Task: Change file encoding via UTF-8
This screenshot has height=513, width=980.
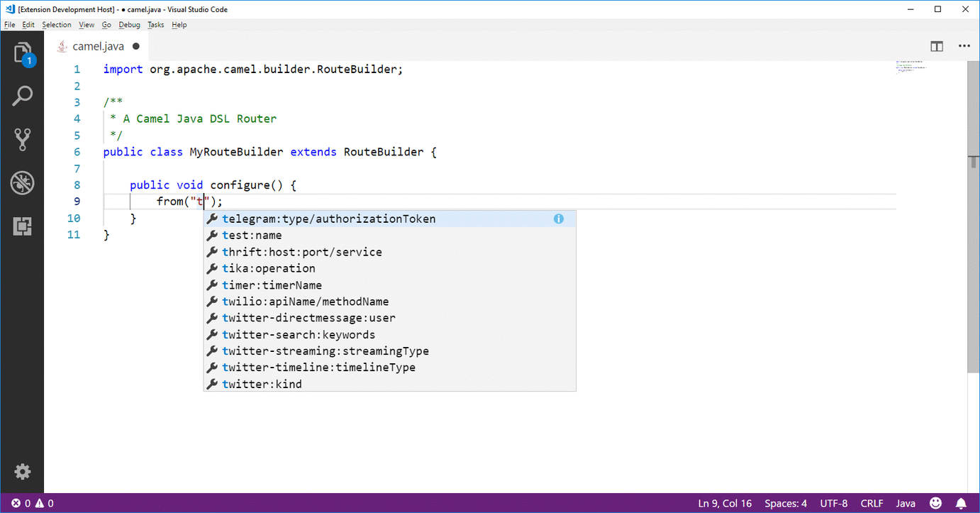Action: (x=834, y=503)
